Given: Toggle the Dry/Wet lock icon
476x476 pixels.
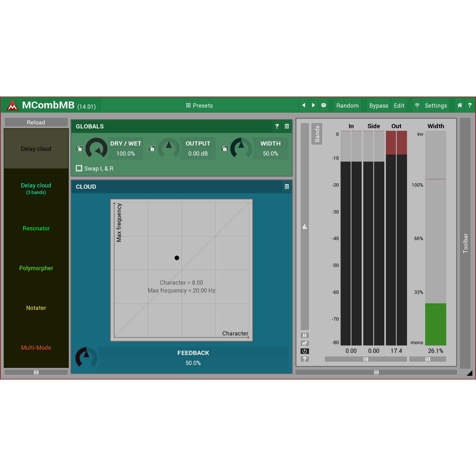Looking at the screenshot, I should click(79, 148).
